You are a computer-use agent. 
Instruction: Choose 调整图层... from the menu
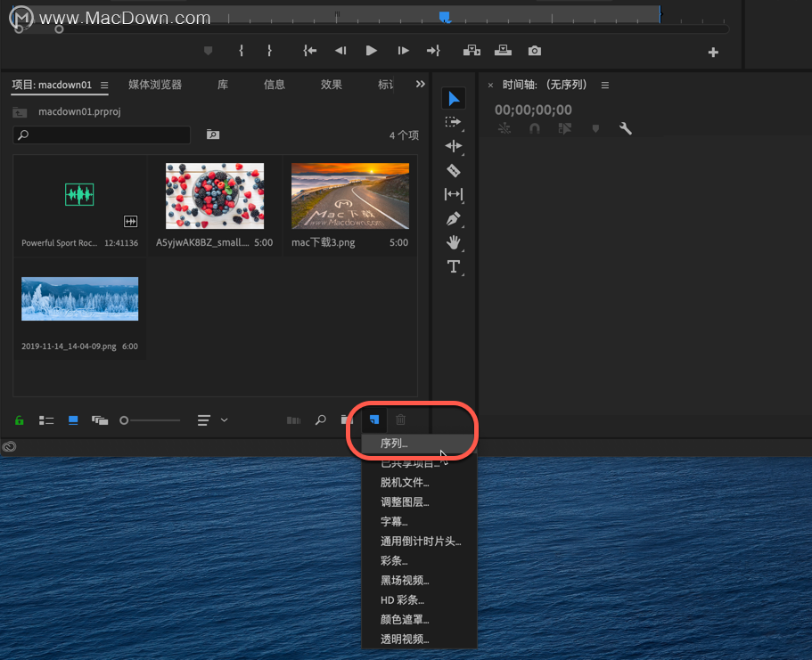pyautogui.click(x=418, y=502)
